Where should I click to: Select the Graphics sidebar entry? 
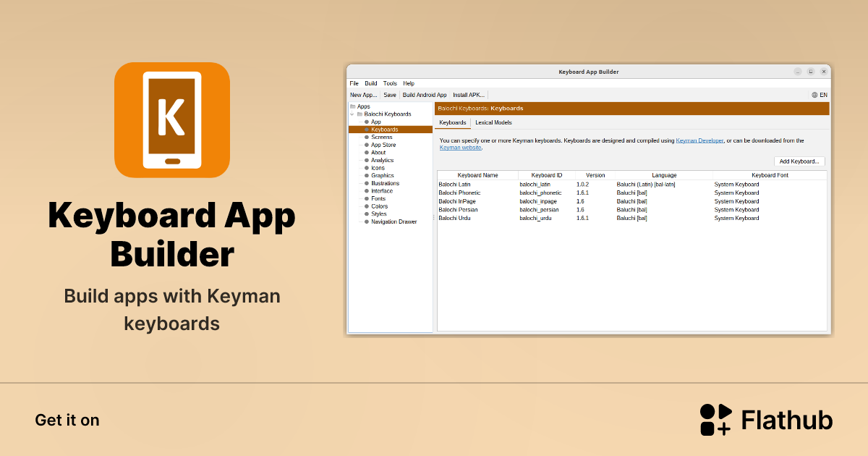click(381, 175)
